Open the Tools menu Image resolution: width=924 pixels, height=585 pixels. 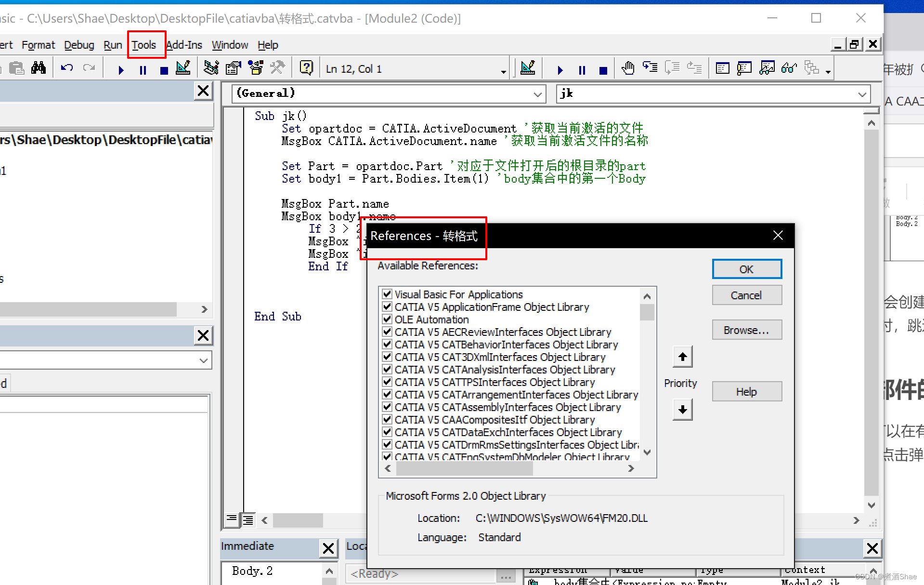144,45
